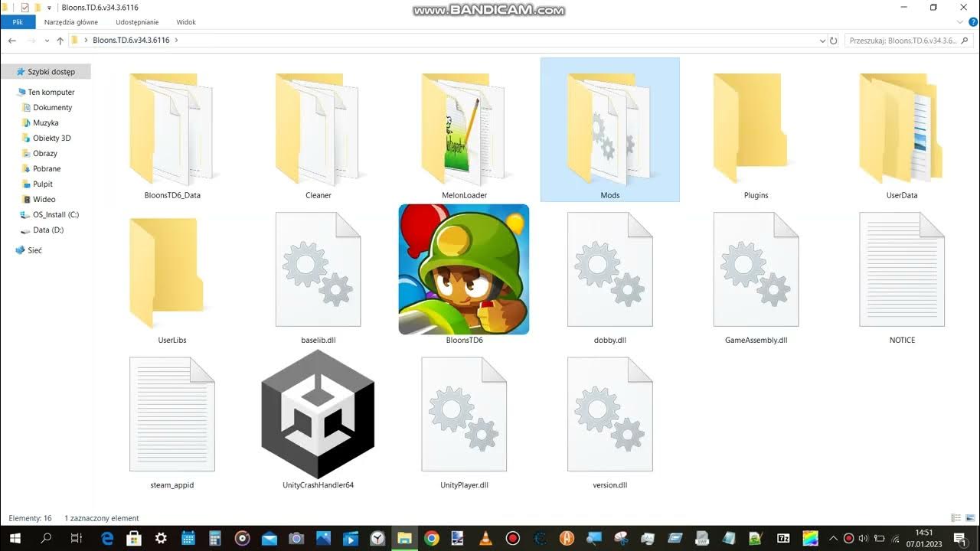980x551 pixels.
Task: Open Customize Quick Access Toolbar dropdown
Action: tap(50, 8)
